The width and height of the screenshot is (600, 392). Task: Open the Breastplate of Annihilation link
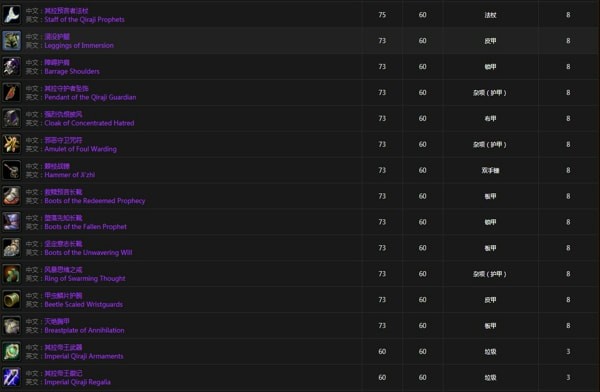[84, 330]
